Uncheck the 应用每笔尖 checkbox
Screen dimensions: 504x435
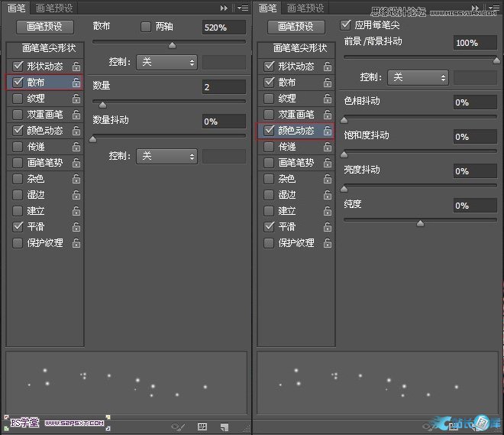[347, 25]
